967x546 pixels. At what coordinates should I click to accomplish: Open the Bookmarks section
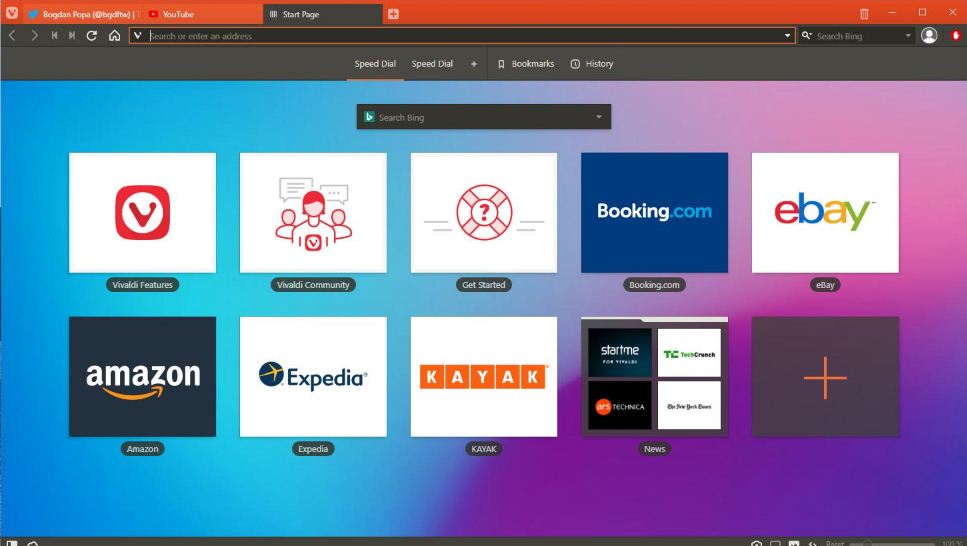pos(526,64)
